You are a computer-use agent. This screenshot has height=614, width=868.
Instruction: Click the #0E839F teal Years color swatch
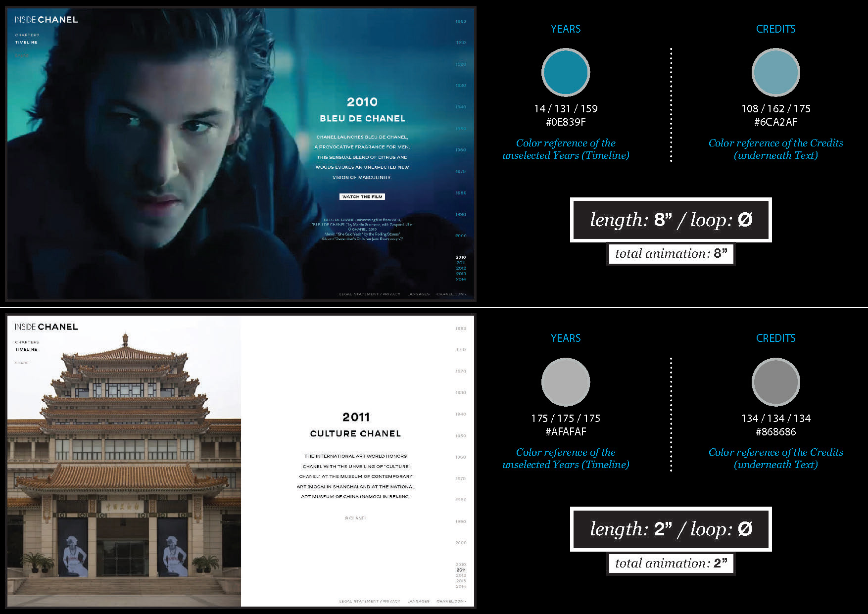click(x=566, y=72)
